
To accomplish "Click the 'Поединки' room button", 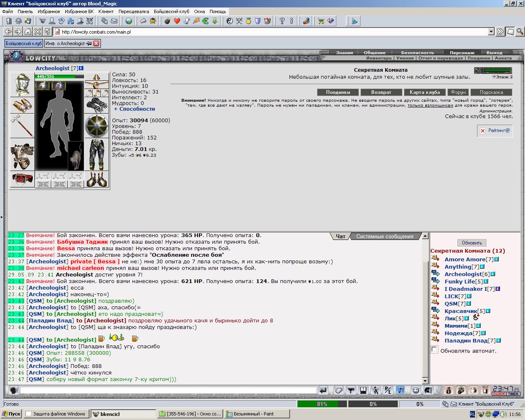I will pyautogui.click(x=338, y=92).
